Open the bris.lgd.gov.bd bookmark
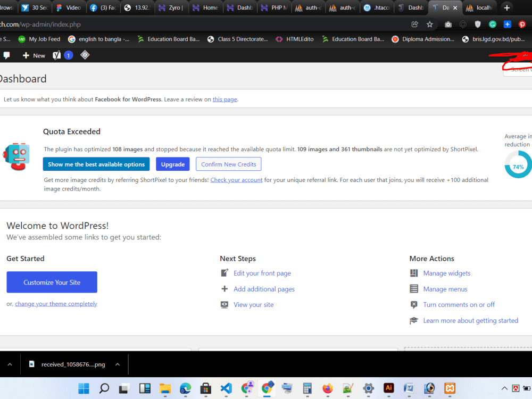This screenshot has width=532, height=399. [x=493, y=39]
